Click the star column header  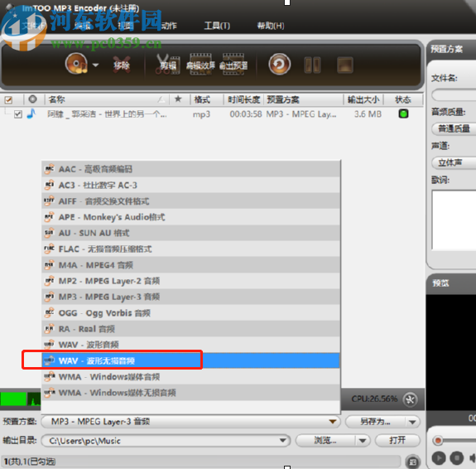178,99
